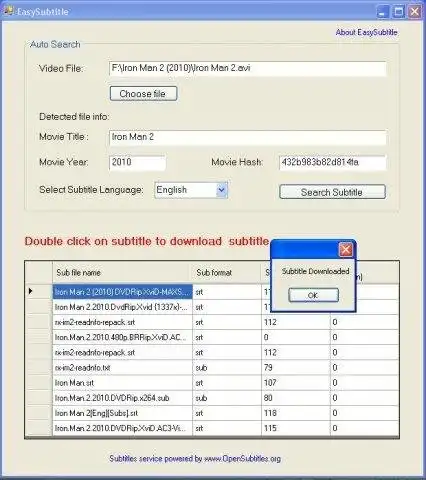Sort by Sub format column header
Viewport: 426px width, 480px height.
227,273
